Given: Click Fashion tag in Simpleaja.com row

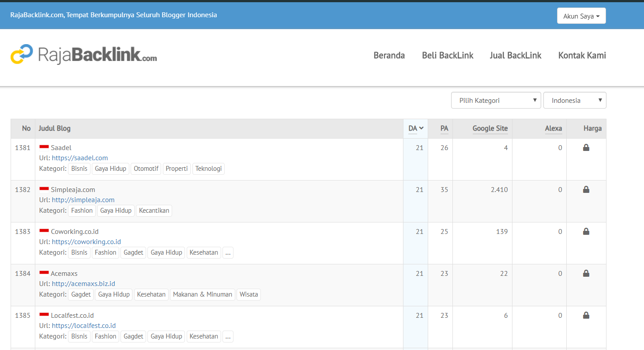Looking at the screenshot, I should point(82,211).
